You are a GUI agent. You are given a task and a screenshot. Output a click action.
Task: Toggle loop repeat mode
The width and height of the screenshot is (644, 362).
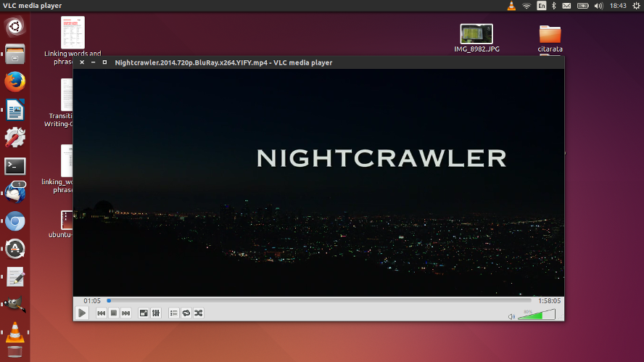[186, 313]
